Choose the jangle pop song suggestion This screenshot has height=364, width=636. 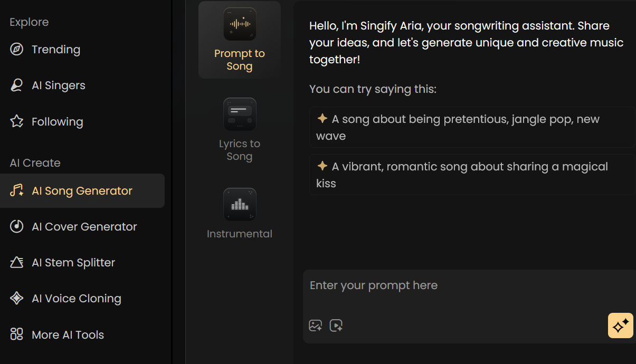click(472, 127)
